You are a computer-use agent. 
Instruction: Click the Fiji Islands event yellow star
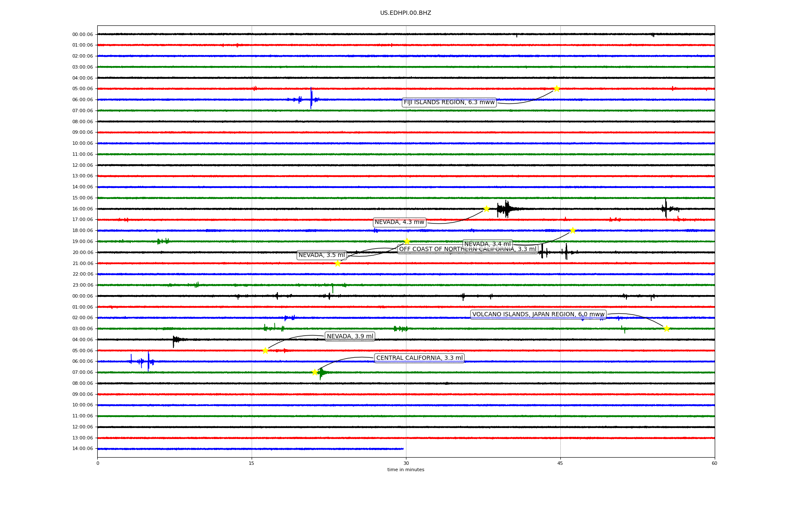tap(557, 88)
